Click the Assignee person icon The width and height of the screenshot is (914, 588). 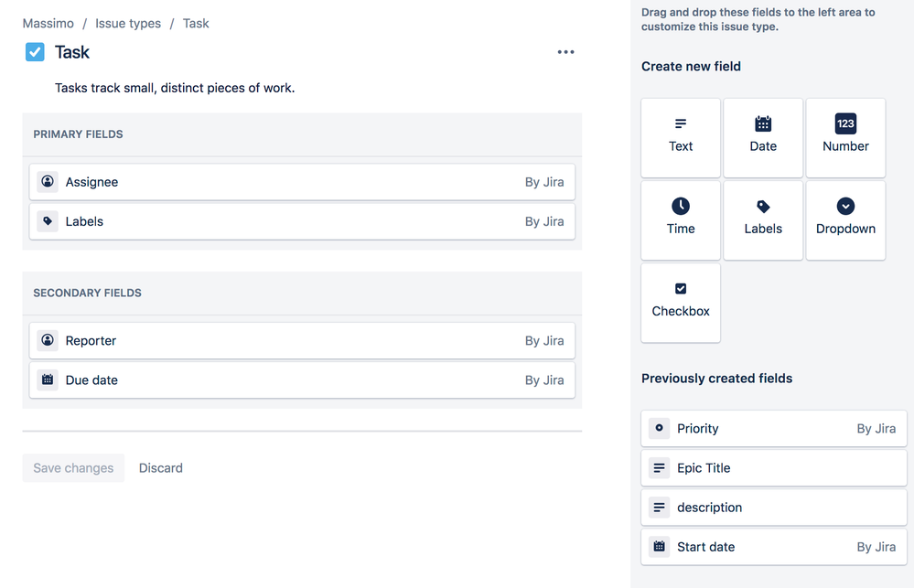(x=47, y=181)
